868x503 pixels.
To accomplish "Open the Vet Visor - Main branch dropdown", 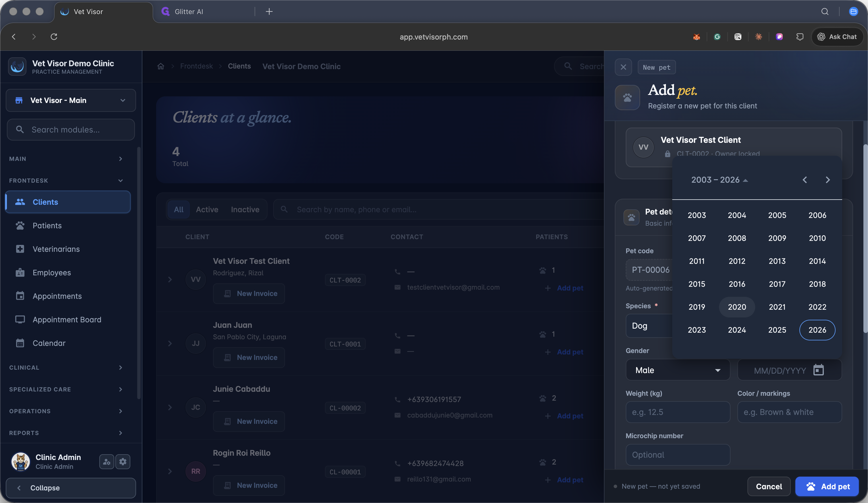I will click(x=71, y=100).
